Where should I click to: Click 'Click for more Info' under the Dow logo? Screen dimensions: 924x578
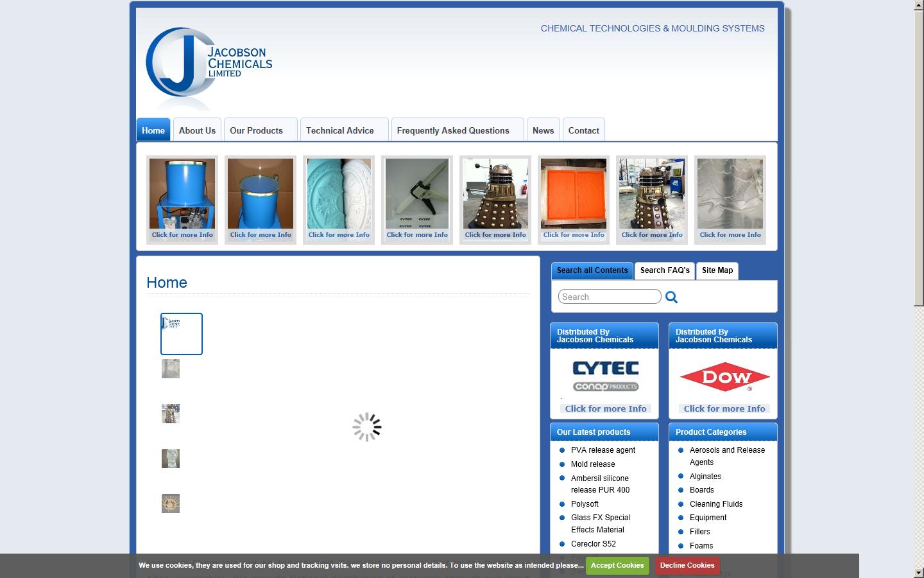(723, 408)
